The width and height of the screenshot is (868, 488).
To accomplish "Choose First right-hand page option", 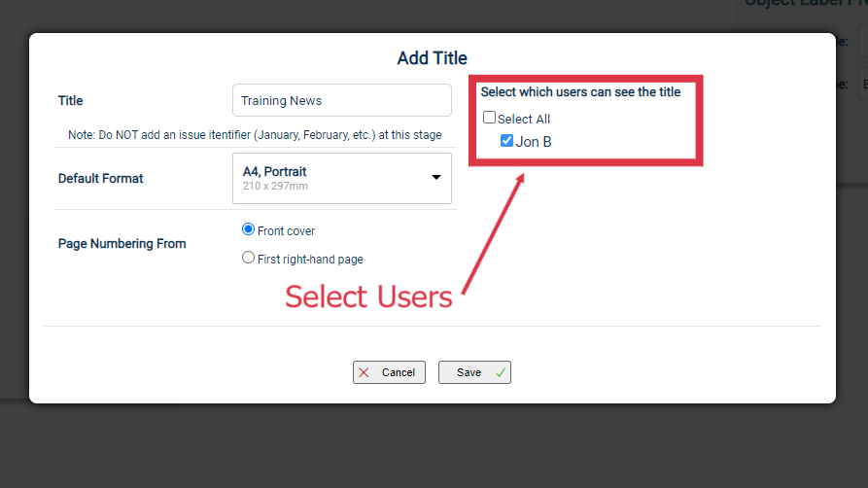I will pyautogui.click(x=248, y=258).
